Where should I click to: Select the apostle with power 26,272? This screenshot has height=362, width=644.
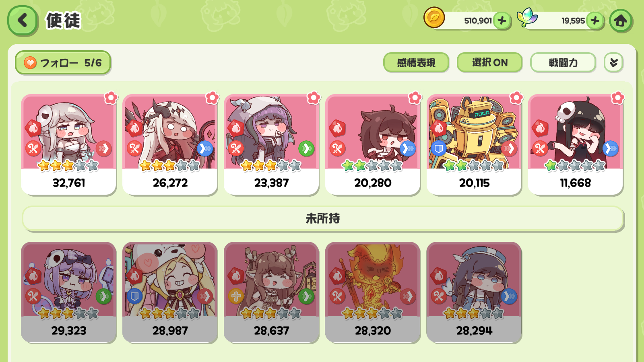(170, 145)
